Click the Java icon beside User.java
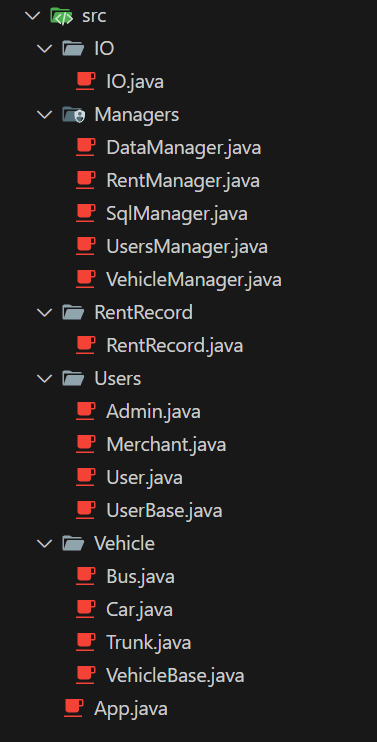377x742 pixels. pos(86,477)
